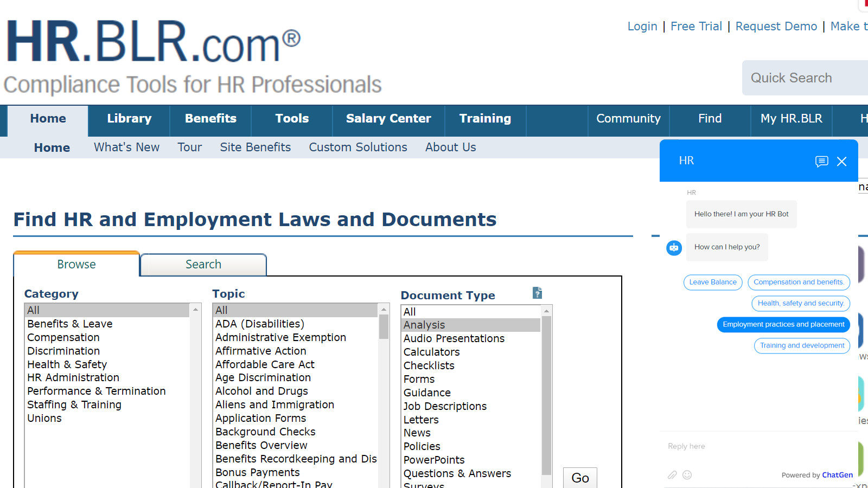868x488 pixels.
Task: Click the Document Type scrollbar thumb
Action: click(547, 396)
